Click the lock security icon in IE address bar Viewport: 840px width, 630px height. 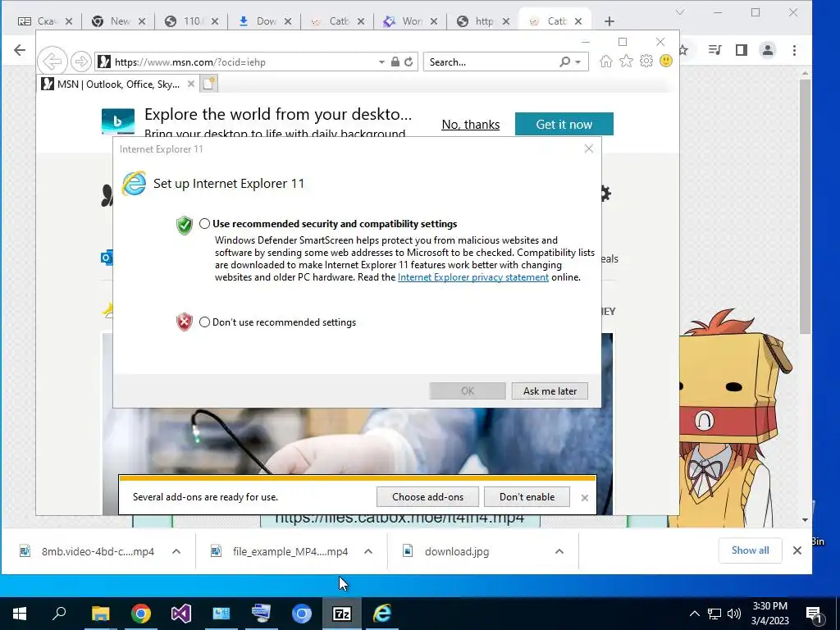395,62
